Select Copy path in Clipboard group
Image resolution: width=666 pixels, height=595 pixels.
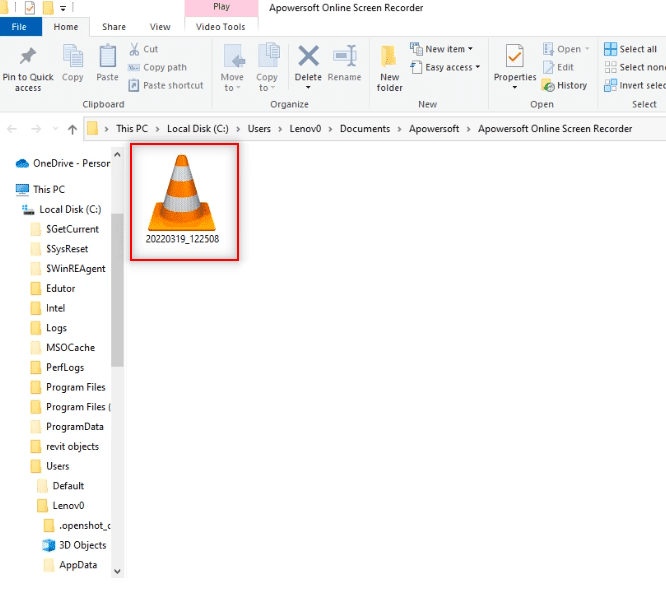(x=157, y=68)
